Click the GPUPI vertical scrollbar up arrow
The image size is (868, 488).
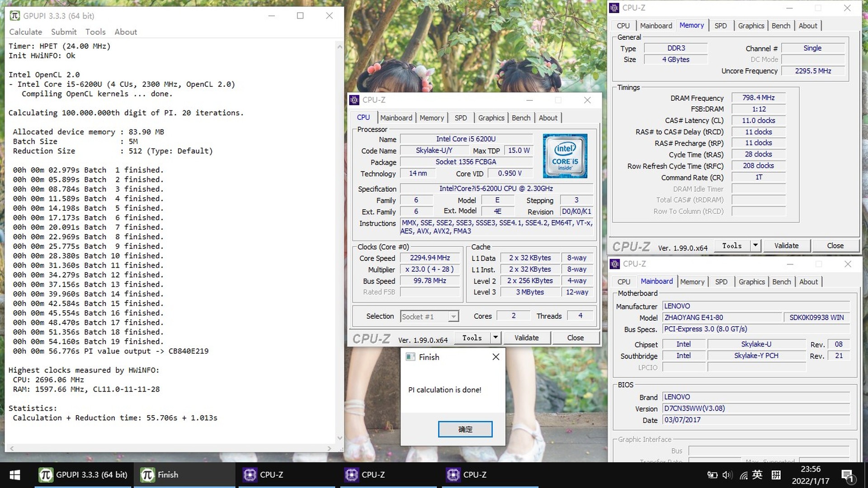click(340, 46)
